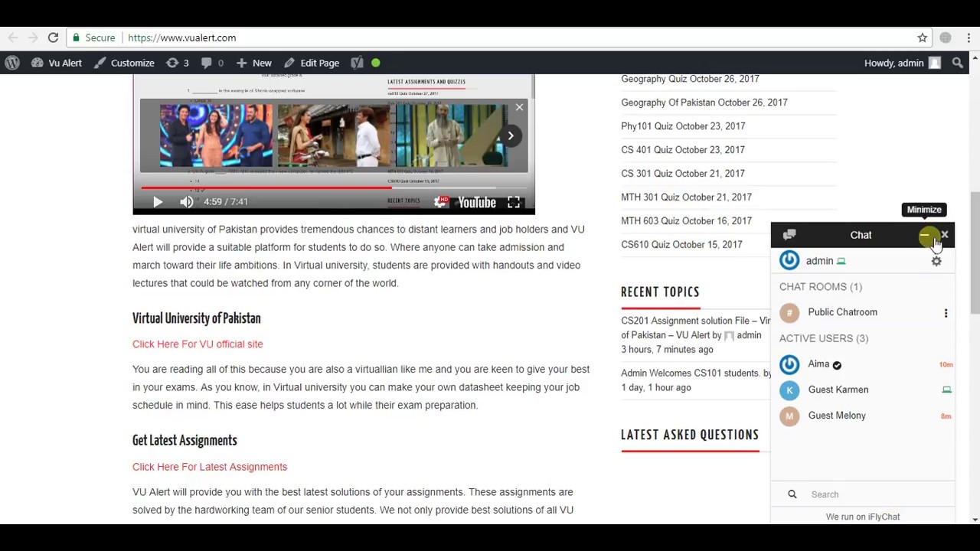Open Public Chatroom three-dot options
The height and width of the screenshot is (551, 980).
coord(946,313)
